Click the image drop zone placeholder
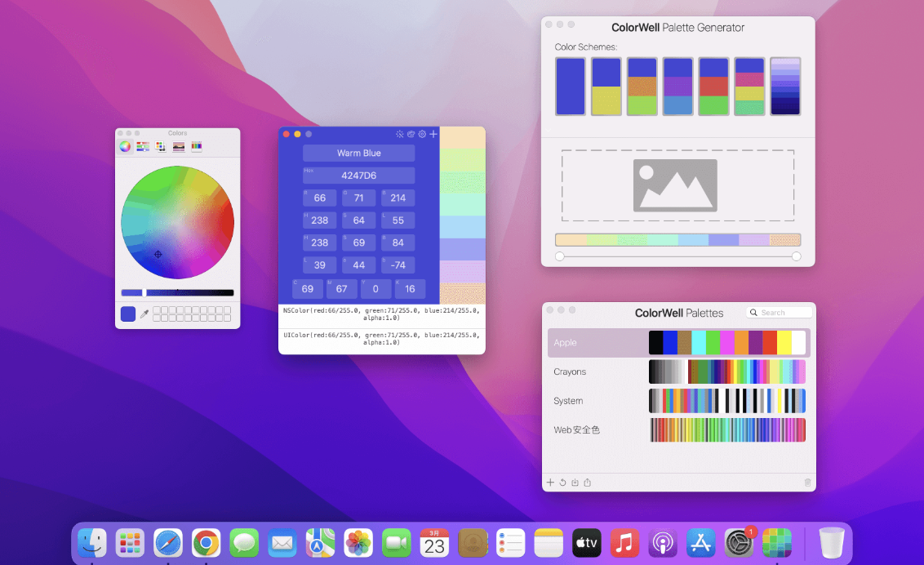The image size is (924, 565). click(677, 185)
